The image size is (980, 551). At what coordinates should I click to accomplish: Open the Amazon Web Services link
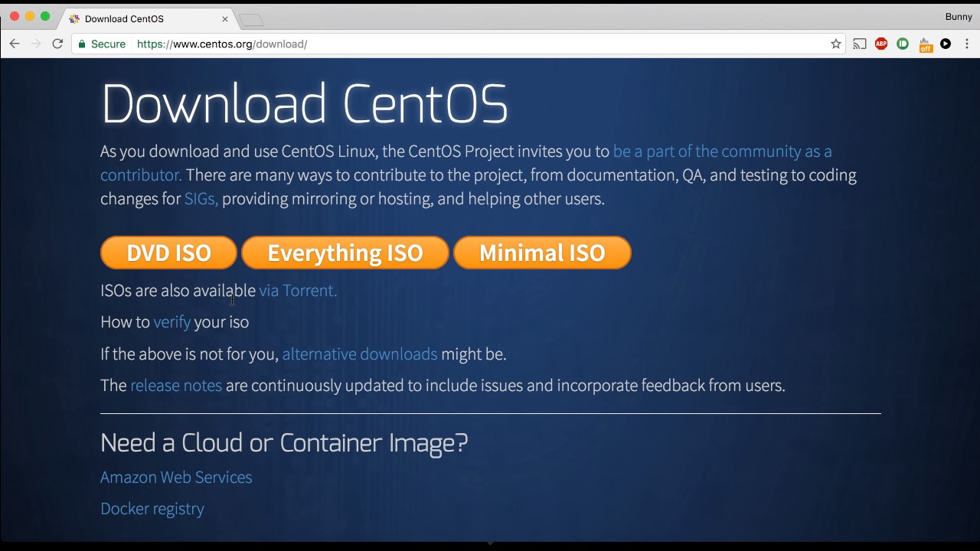(x=176, y=477)
